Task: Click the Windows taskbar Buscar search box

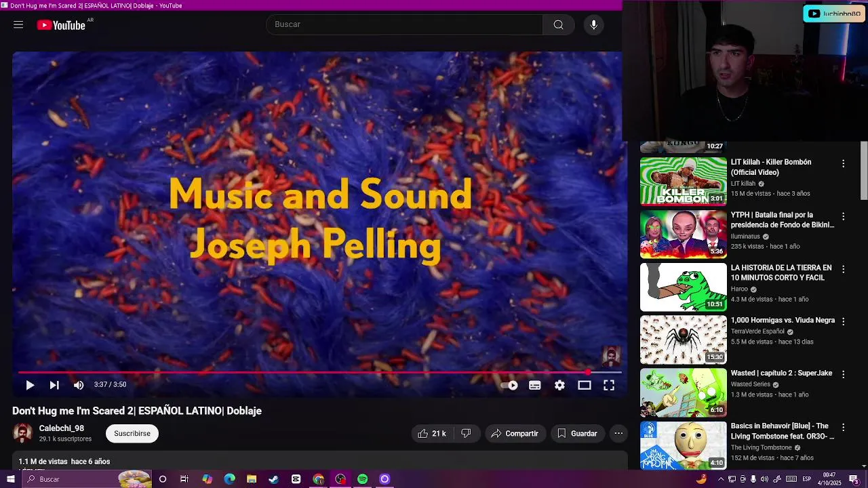Action: click(86, 479)
